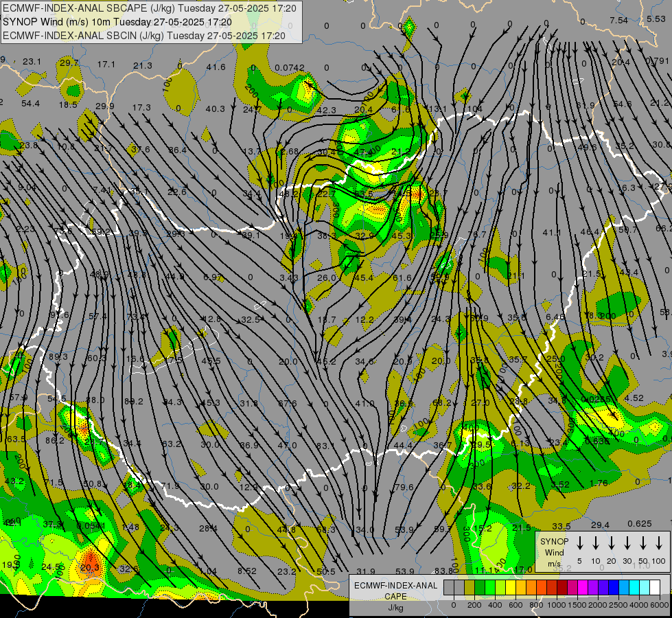672x618 pixels.
Task: Click the map value 5.53
Action: [x=656, y=19]
